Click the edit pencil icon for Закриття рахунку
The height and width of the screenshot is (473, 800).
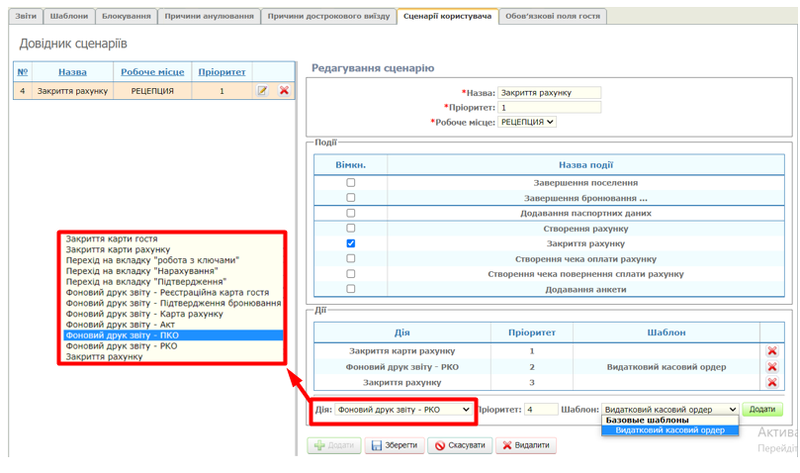pyautogui.click(x=262, y=91)
